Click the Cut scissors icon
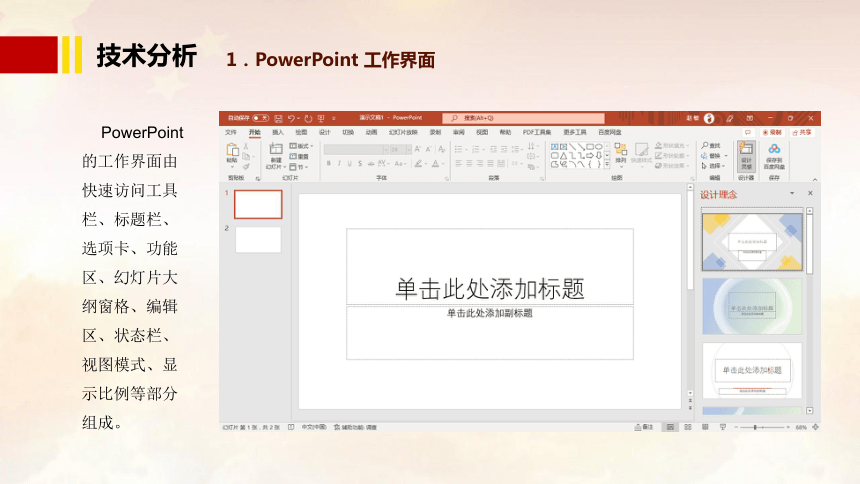Viewport: 860px width, 484px height. tap(246, 147)
